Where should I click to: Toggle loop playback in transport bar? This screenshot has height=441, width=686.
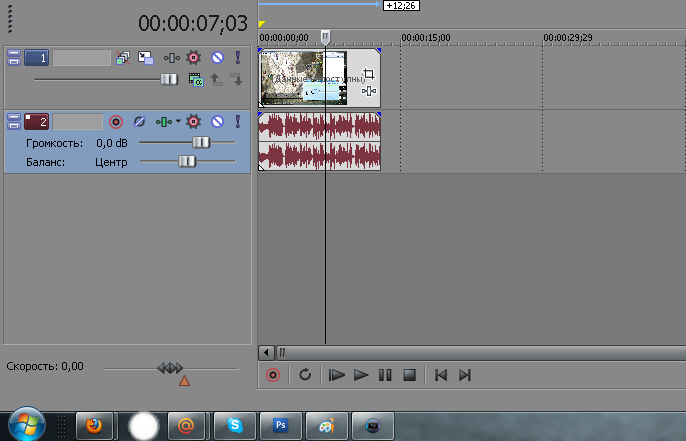(x=305, y=375)
